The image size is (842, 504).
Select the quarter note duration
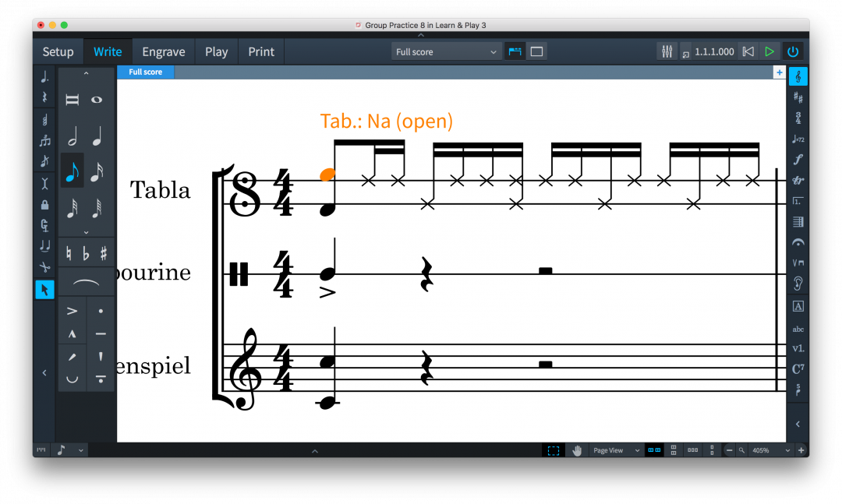click(x=97, y=137)
